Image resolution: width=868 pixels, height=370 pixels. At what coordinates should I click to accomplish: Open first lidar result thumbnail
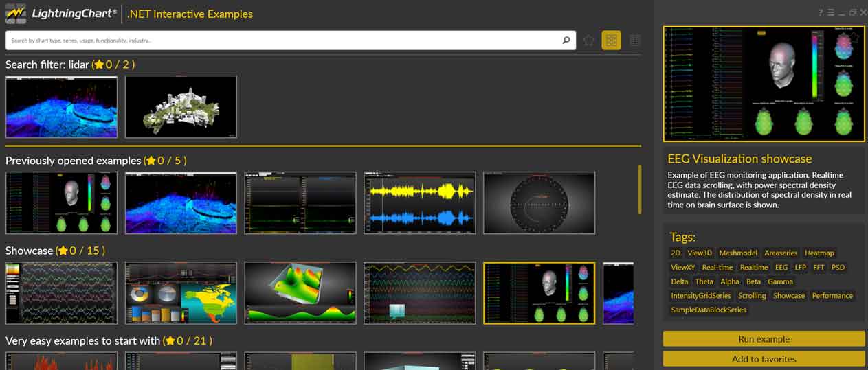(x=62, y=107)
